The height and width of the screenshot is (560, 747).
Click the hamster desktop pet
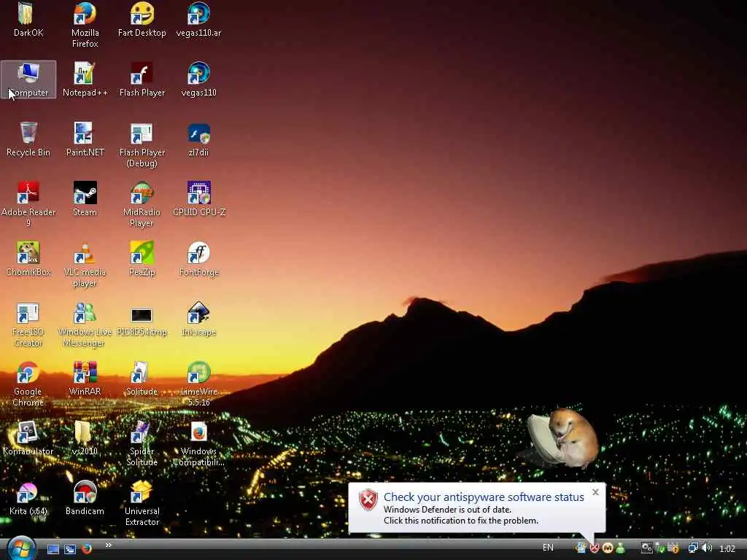click(563, 438)
